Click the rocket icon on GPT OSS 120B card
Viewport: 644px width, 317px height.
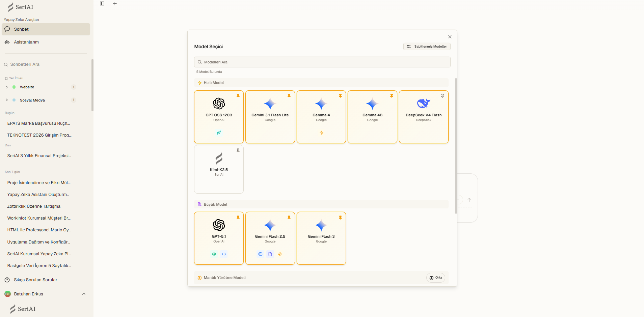click(x=219, y=133)
